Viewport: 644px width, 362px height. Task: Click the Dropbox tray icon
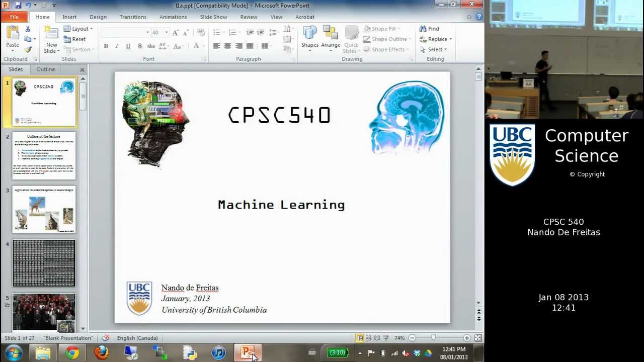417,353
